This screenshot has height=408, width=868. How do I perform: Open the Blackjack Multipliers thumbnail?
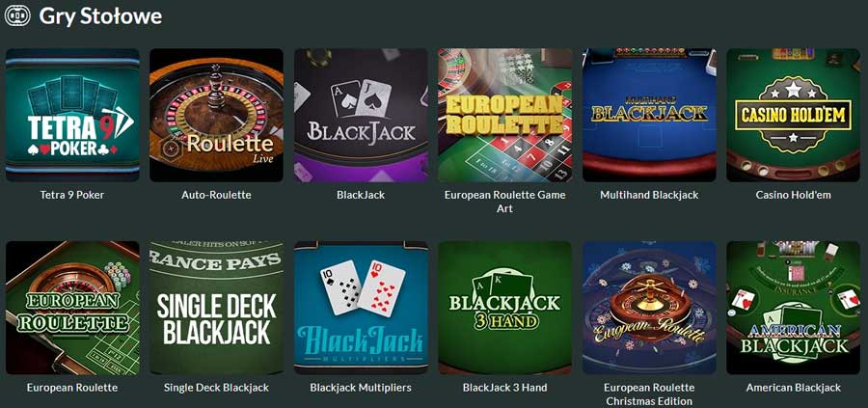click(x=361, y=308)
